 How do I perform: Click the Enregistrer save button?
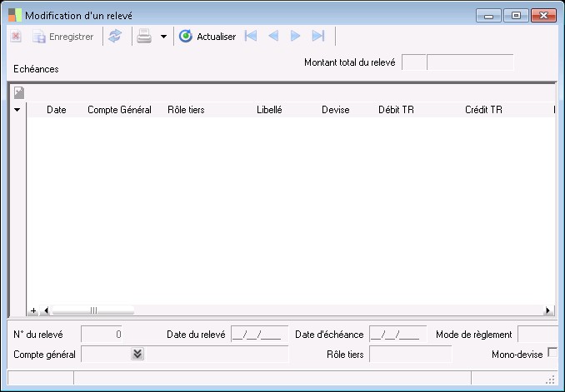[62, 37]
